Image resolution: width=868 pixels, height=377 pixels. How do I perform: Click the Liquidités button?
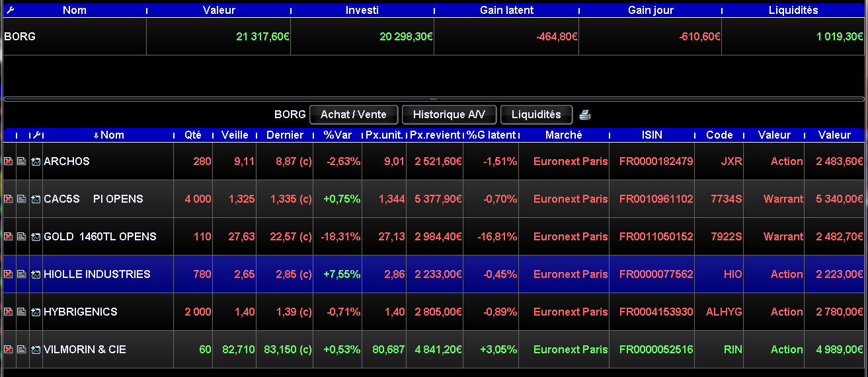[536, 115]
